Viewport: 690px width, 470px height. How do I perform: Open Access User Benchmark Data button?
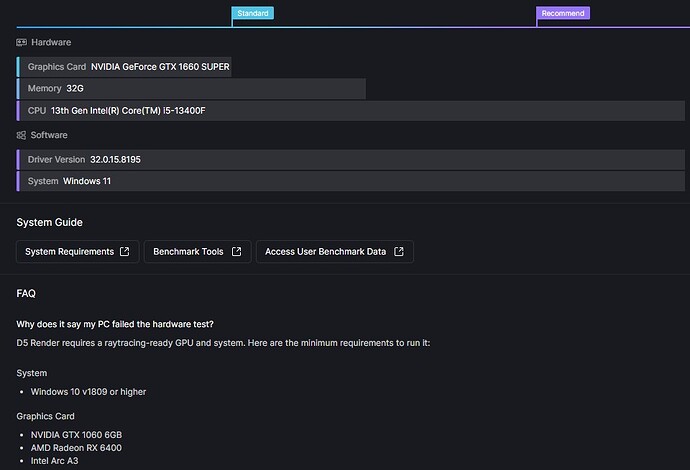click(335, 252)
